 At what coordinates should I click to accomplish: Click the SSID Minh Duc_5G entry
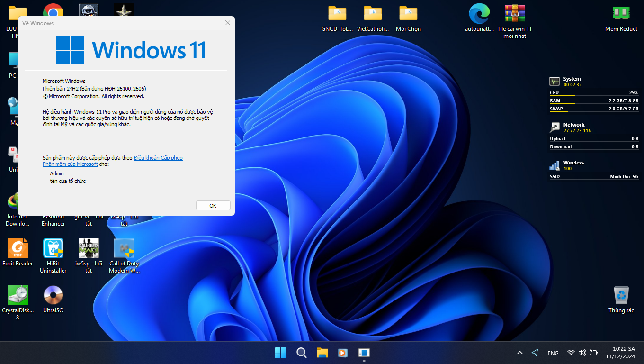click(594, 177)
